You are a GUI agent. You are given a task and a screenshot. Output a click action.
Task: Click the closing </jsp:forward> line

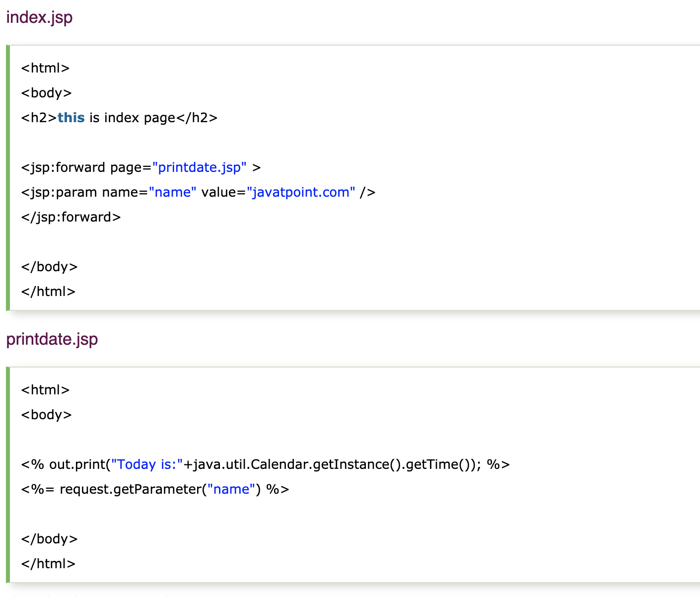click(71, 217)
